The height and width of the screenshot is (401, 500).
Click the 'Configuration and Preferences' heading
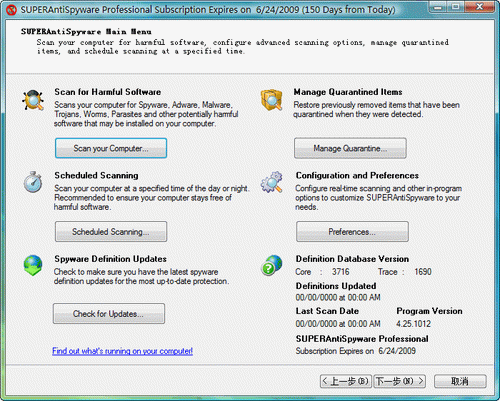pos(357,175)
